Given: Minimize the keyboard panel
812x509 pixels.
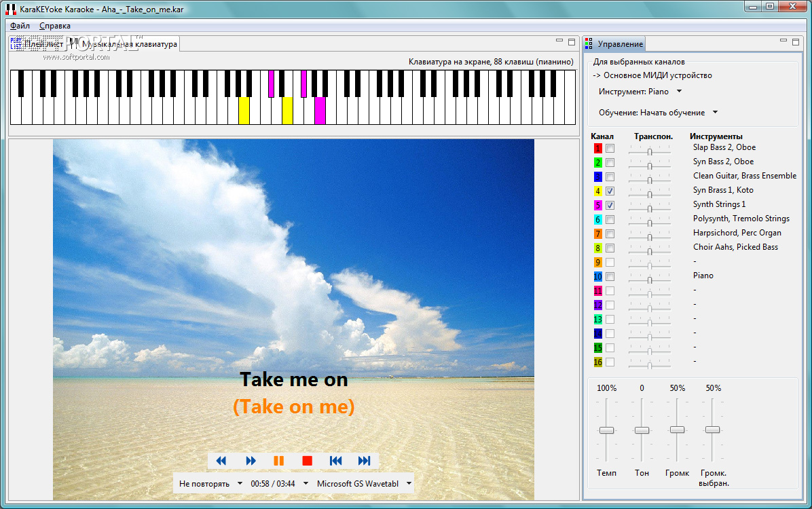Looking at the screenshot, I should click(559, 41).
